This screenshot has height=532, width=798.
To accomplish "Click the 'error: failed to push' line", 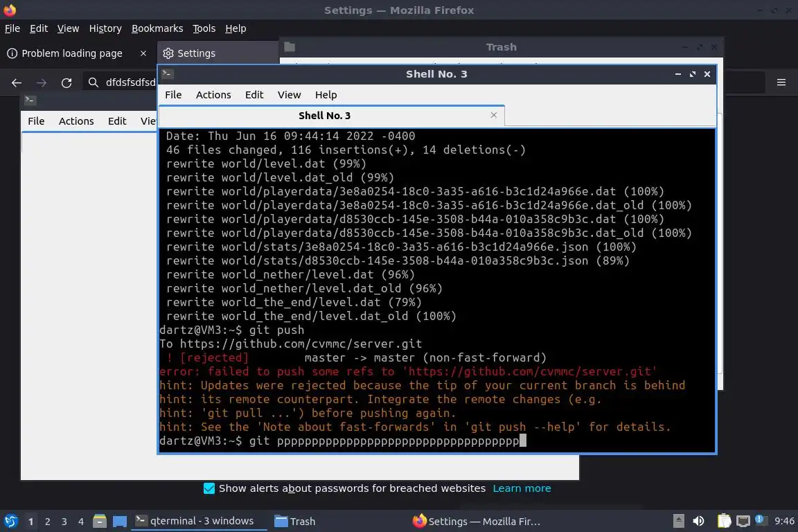I will (408, 371).
